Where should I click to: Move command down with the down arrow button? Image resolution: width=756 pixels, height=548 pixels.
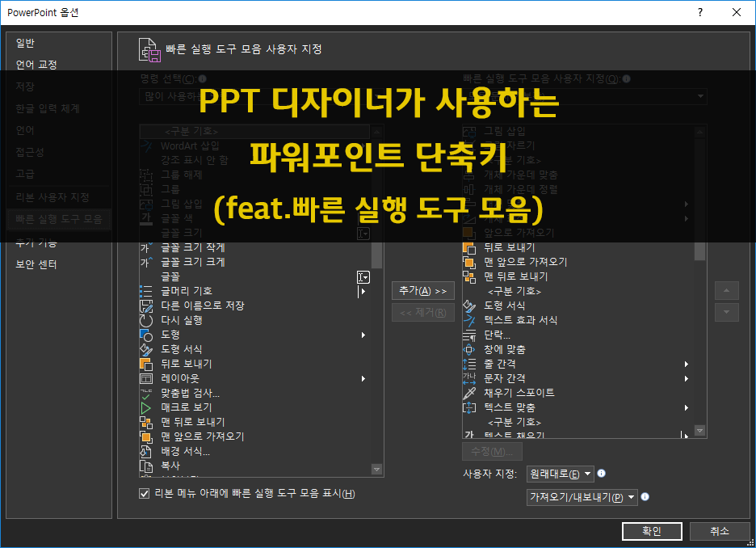pyautogui.click(x=726, y=313)
